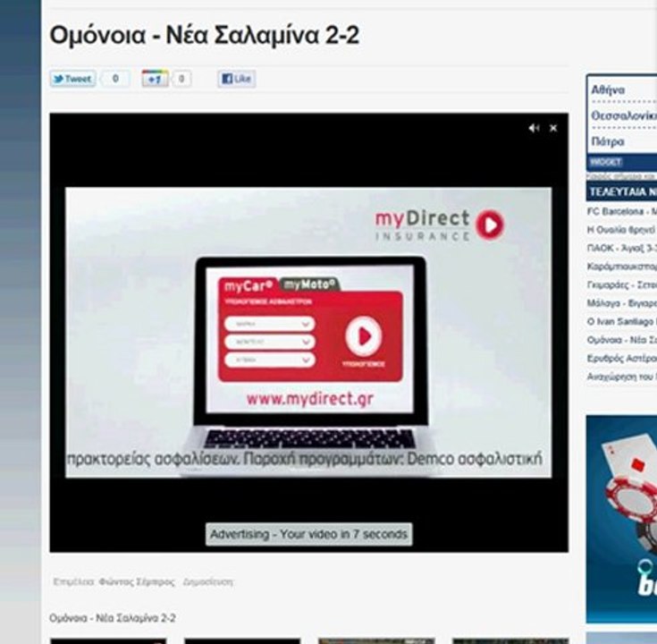Select Πάτρα in city widget
Screen dimensions: 657x644
tap(608, 141)
